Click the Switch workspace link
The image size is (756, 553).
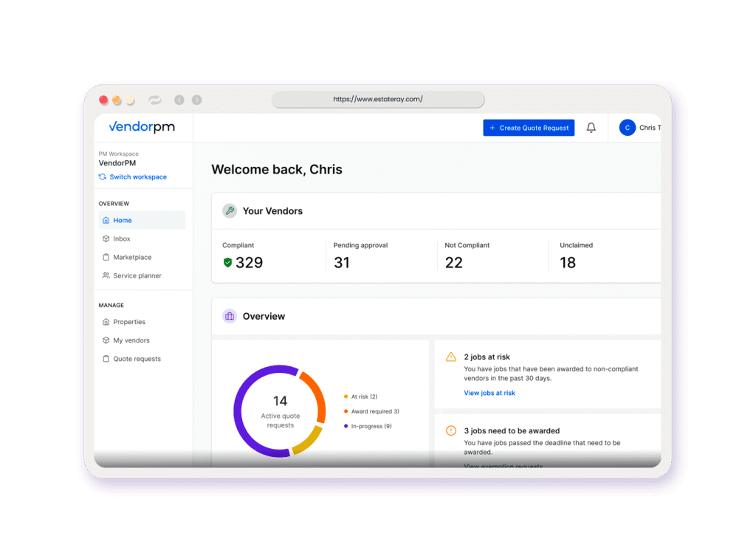pyautogui.click(x=138, y=177)
